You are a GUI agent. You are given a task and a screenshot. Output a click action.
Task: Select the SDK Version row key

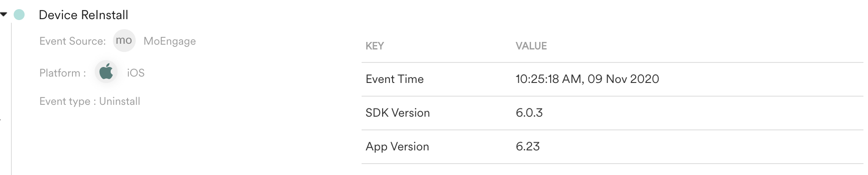click(398, 113)
